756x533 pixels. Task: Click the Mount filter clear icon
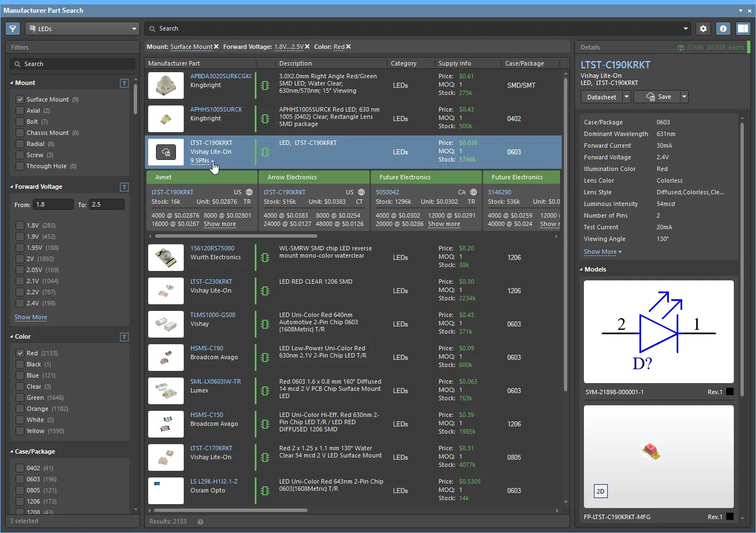point(124,83)
